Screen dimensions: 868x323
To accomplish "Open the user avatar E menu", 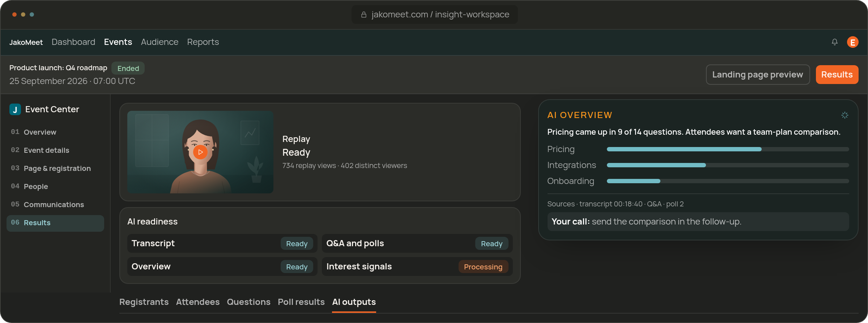I will (853, 42).
